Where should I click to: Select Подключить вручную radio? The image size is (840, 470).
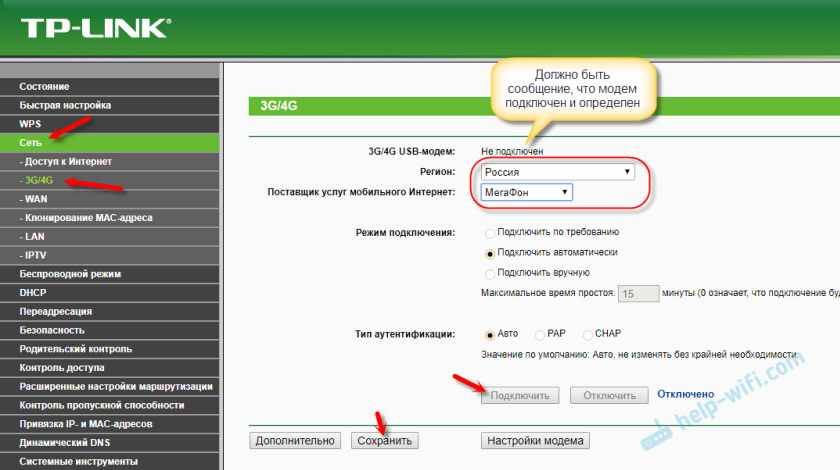tap(489, 274)
